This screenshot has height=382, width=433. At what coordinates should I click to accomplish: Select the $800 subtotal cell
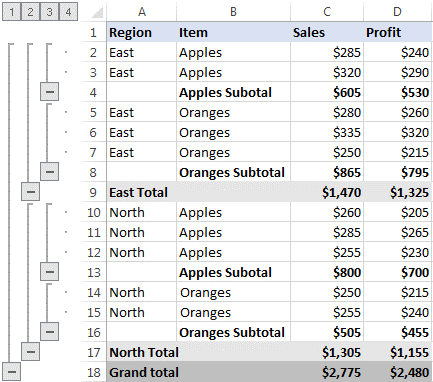(327, 272)
